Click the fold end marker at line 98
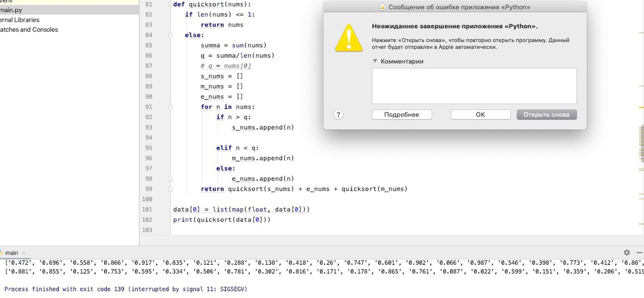This screenshot has height=298, width=644. (171, 179)
